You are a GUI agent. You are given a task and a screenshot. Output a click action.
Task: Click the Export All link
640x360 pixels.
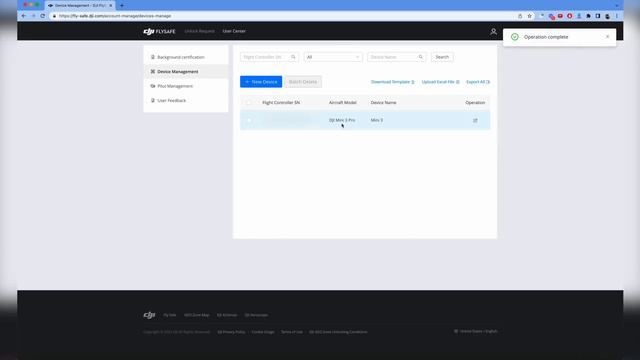click(x=478, y=82)
